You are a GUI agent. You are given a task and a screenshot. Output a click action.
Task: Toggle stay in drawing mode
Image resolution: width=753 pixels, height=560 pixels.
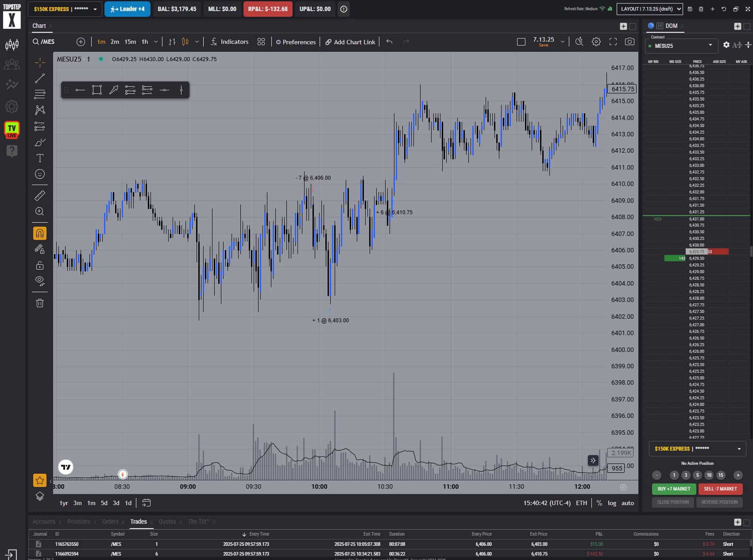[40, 249]
